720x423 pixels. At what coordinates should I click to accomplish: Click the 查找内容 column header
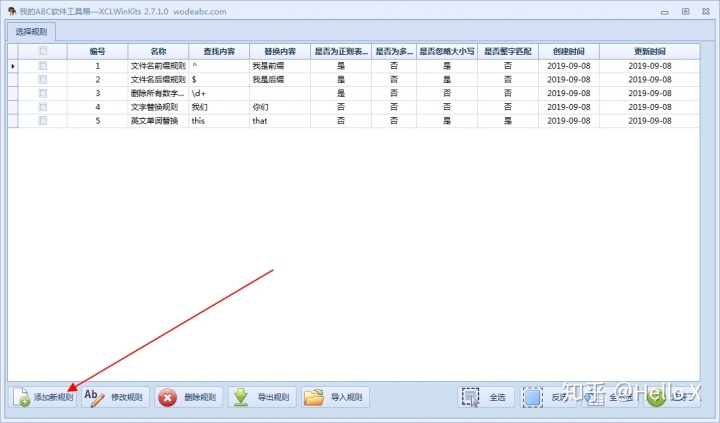tap(219, 51)
